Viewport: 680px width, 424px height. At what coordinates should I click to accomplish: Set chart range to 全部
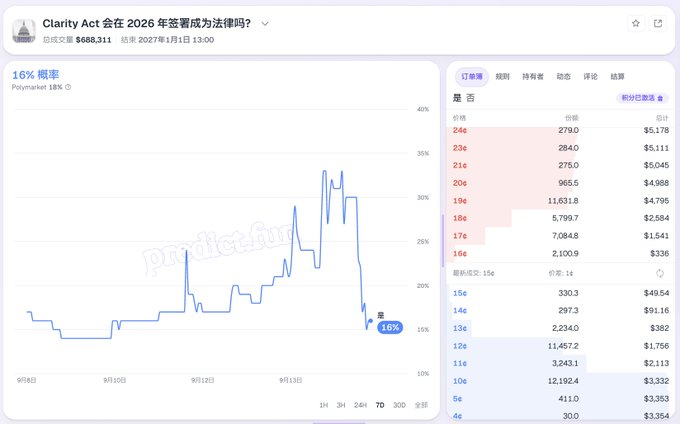[421, 405]
